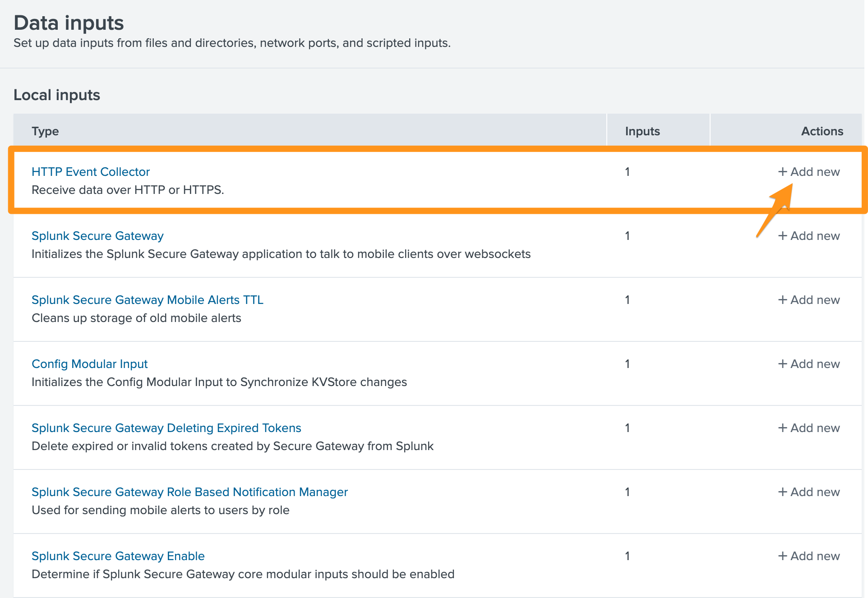Open the Splunk Secure Gateway Enable link
This screenshot has height=598, width=868.
tap(118, 556)
